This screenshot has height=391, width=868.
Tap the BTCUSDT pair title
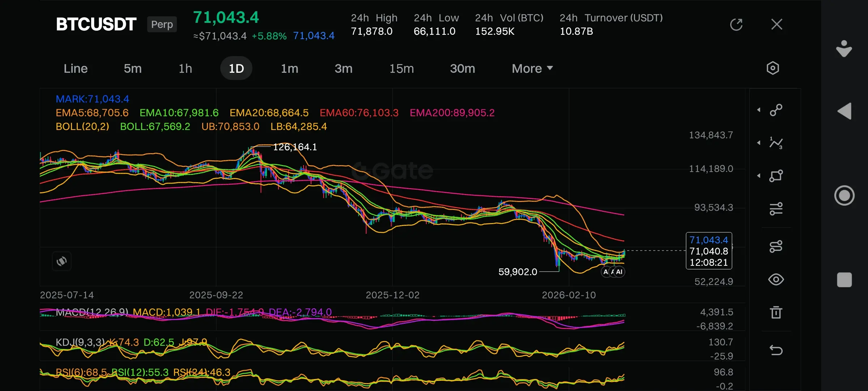[x=96, y=25]
